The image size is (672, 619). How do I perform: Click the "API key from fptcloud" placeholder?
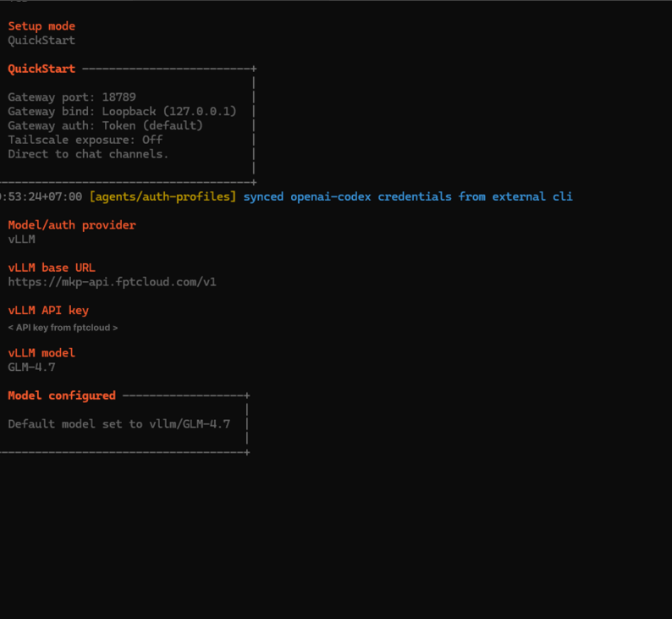[x=63, y=328]
